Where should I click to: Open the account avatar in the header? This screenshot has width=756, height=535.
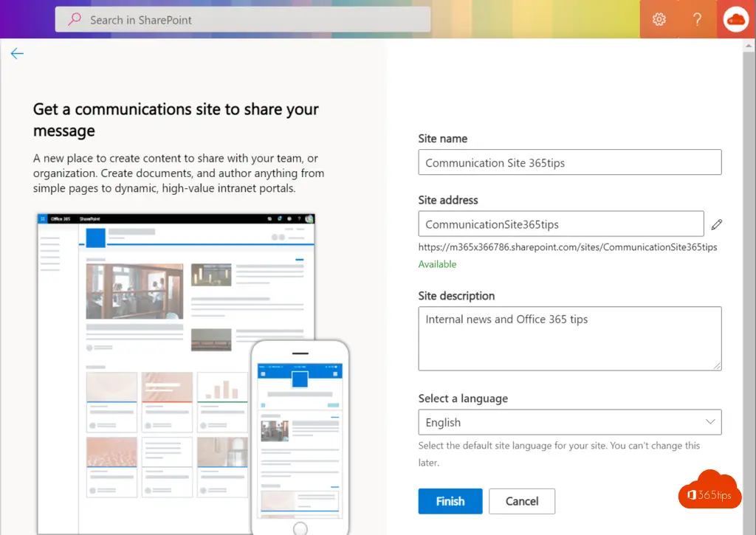(x=735, y=19)
